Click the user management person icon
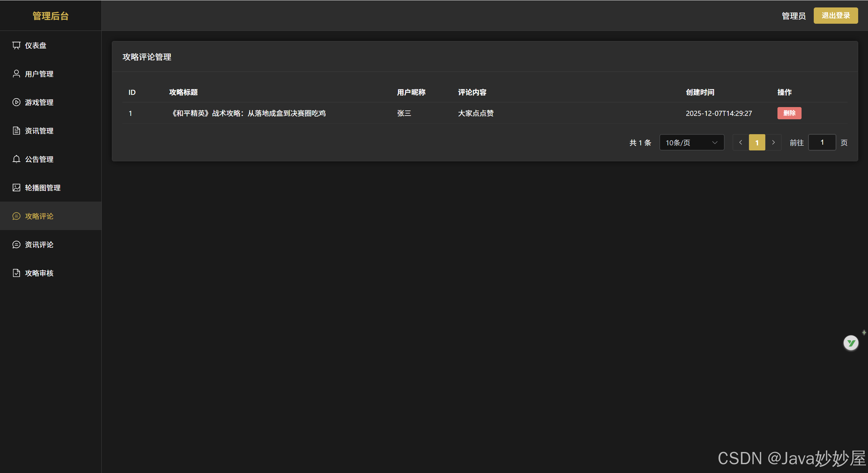Screen dimensions: 868x473 pyautogui.click(x=16, y=74)
